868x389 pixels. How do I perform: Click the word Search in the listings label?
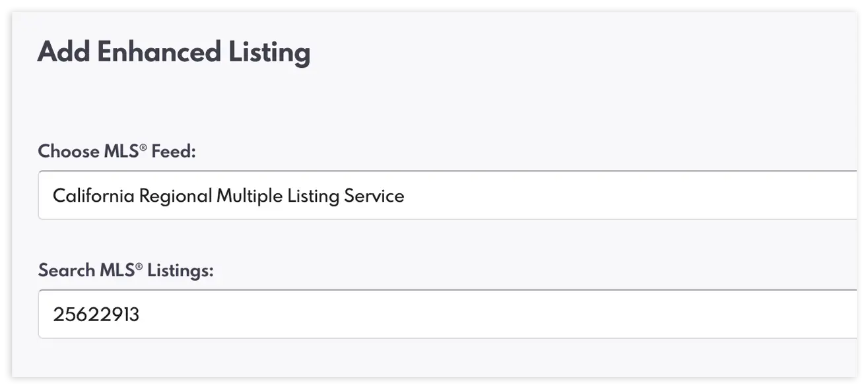(66, 270)
